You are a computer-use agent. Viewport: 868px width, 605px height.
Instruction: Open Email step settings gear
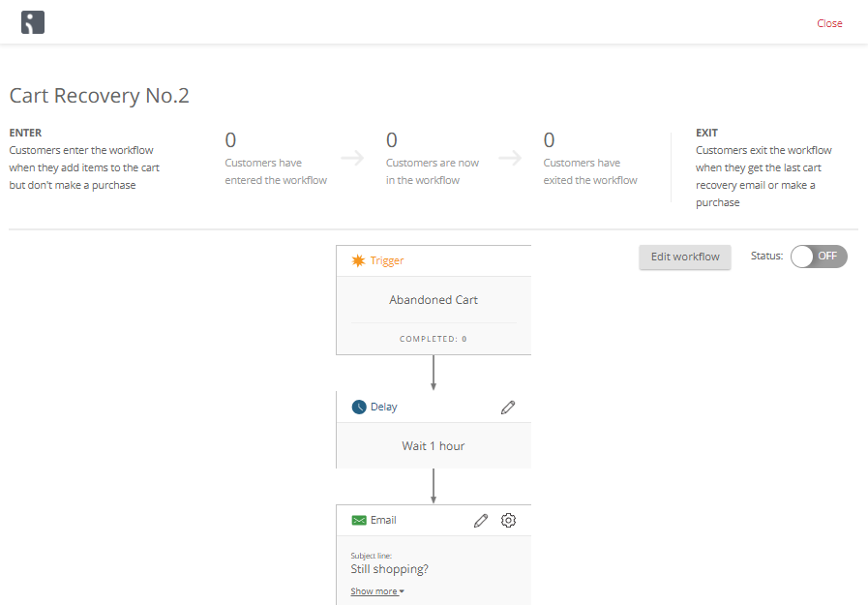[508, 521]
